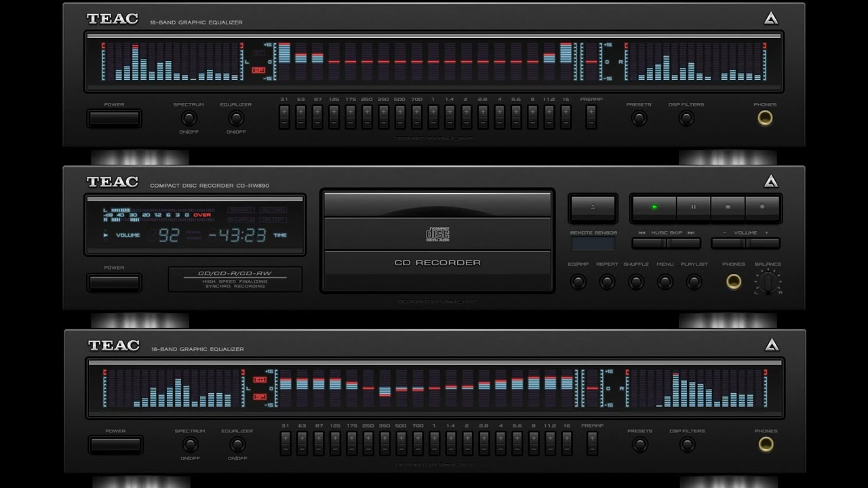Click the volume value 92 on the display
The height and width of the screenshot is (488, 868).
[168, 235]
